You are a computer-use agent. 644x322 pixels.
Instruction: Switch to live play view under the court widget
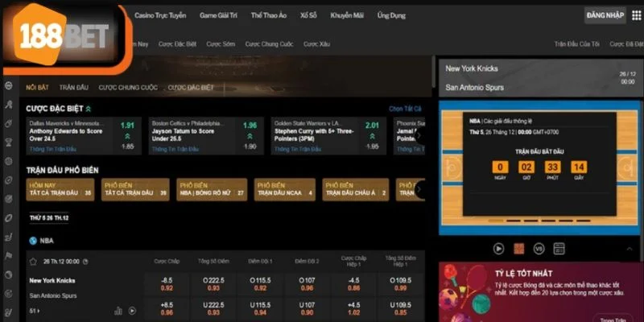pyautogui.click(x=498, y=249)
